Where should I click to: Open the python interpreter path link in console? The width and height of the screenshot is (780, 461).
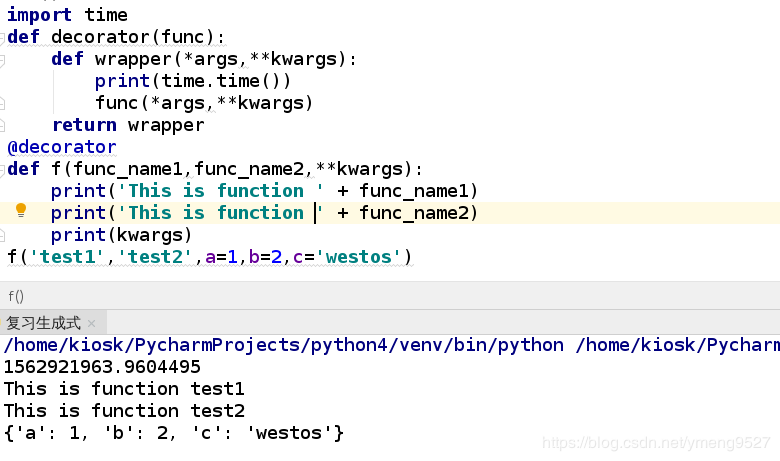[x=284, y=345]
